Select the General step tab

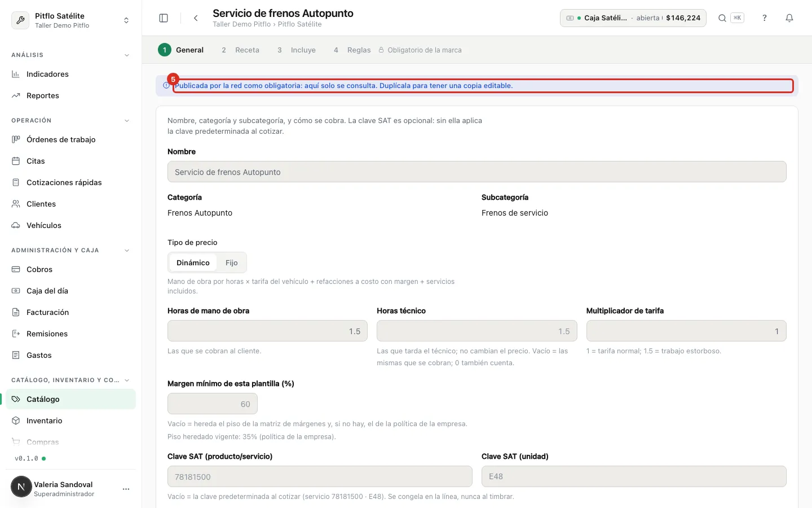click(x=181, y=50)
